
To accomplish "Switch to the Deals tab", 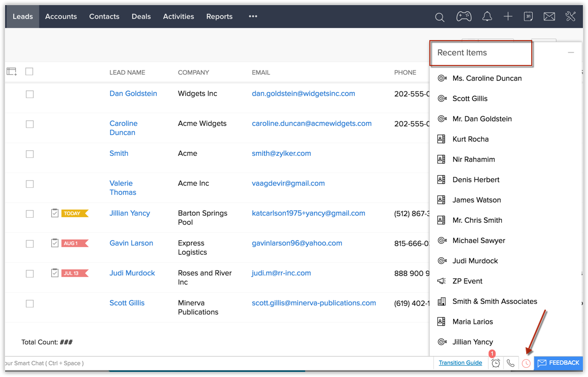I will coord(141,16).
